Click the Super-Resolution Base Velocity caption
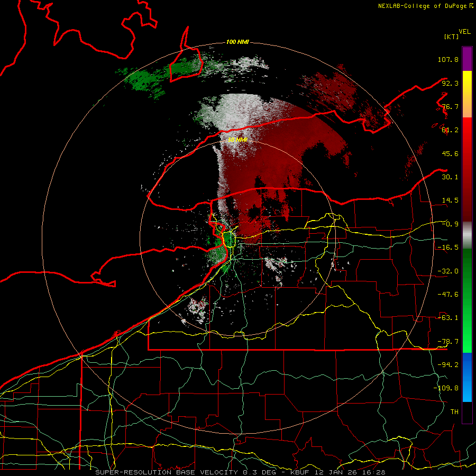476x476 pixels. pos(241,472)
